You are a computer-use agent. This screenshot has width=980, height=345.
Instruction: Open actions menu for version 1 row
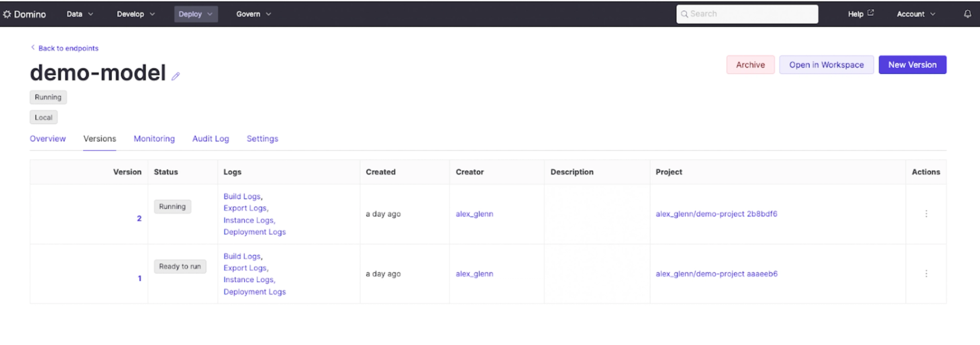pos(926,274)
